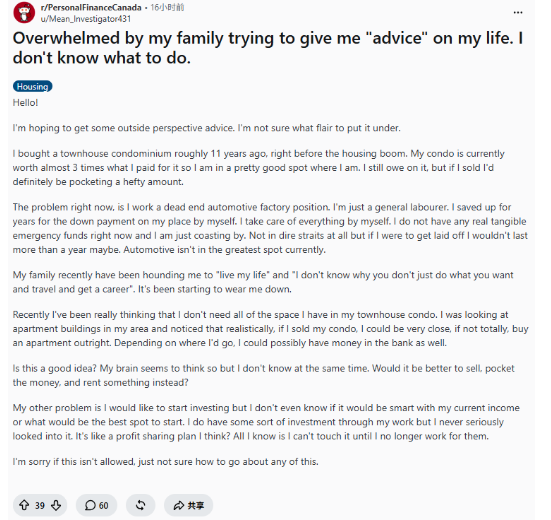Upvote the post with up arrow
The height and width of the screenshot is (520, 551).
[x=24, y=505]
